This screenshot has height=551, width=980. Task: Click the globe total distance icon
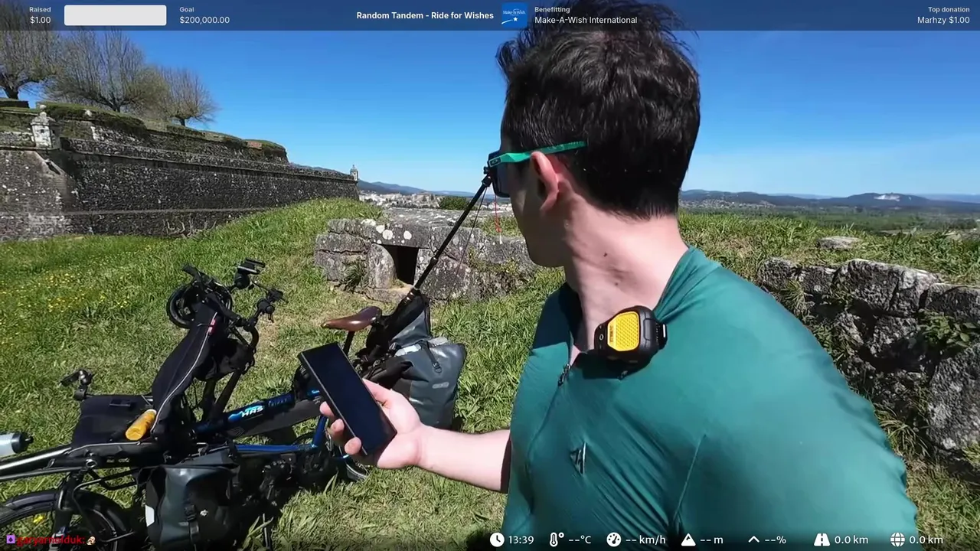point(897,540)
